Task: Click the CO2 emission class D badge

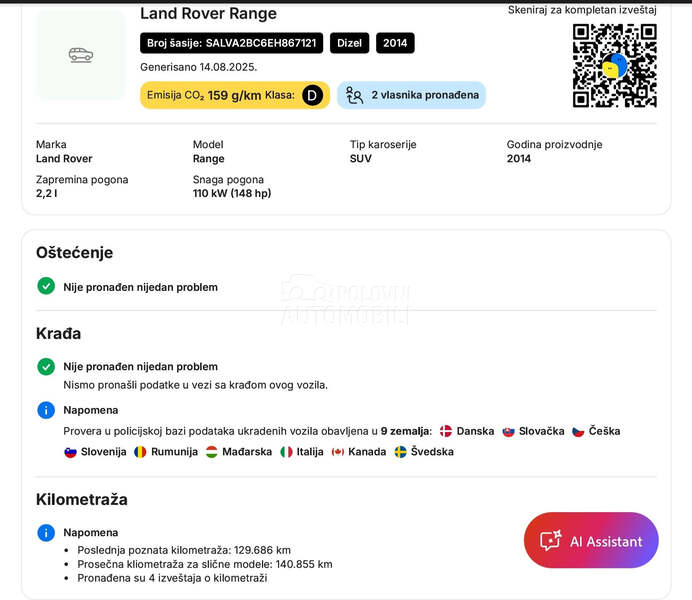Action: 313,95
